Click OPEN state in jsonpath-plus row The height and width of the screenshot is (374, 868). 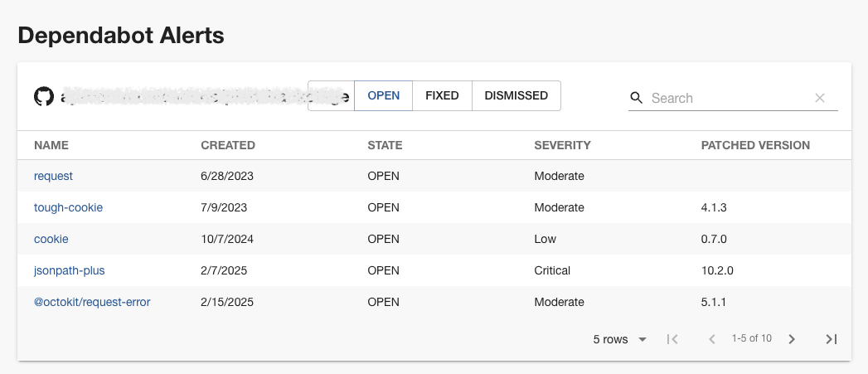click(x=383, y=271)
